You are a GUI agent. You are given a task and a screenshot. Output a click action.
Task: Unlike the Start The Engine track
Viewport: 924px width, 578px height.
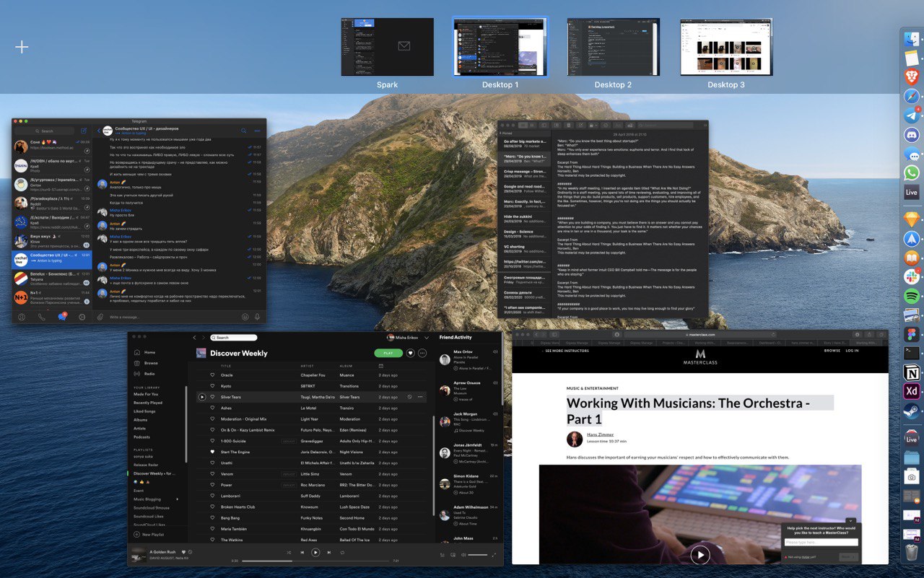click(212, 452)
